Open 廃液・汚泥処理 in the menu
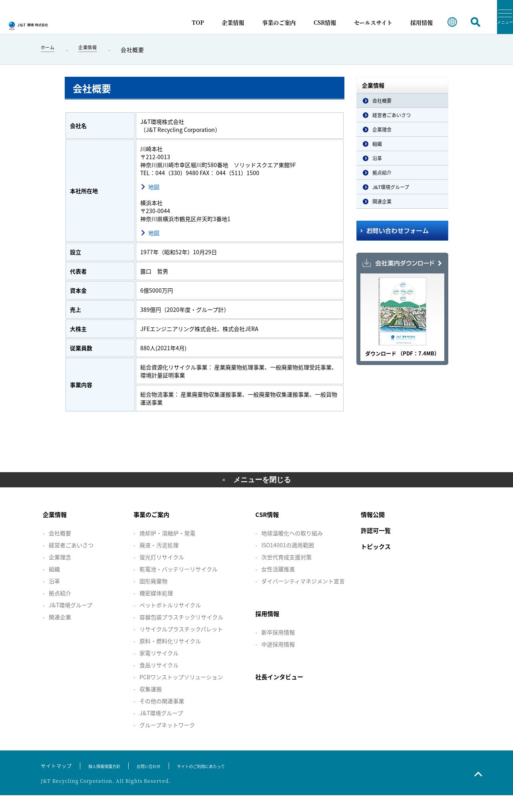This screenshot has width=513, height=812. click(x=159, y=545)
